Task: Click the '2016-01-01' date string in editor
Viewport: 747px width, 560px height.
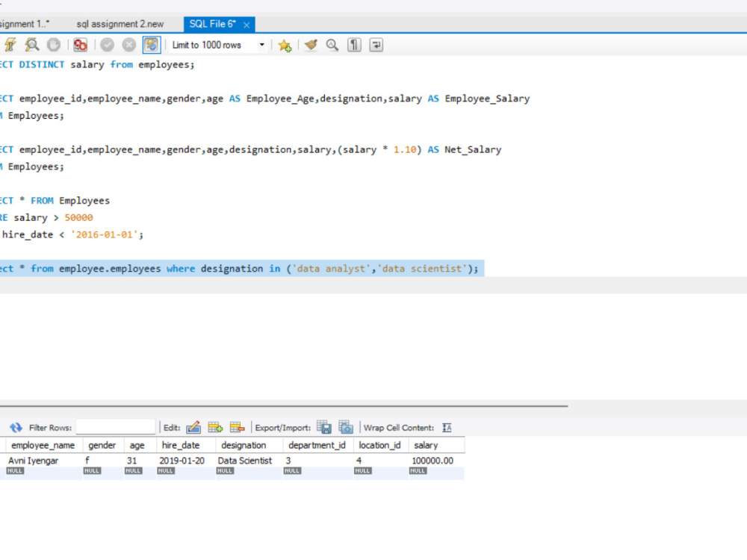Action: point(105,234)
